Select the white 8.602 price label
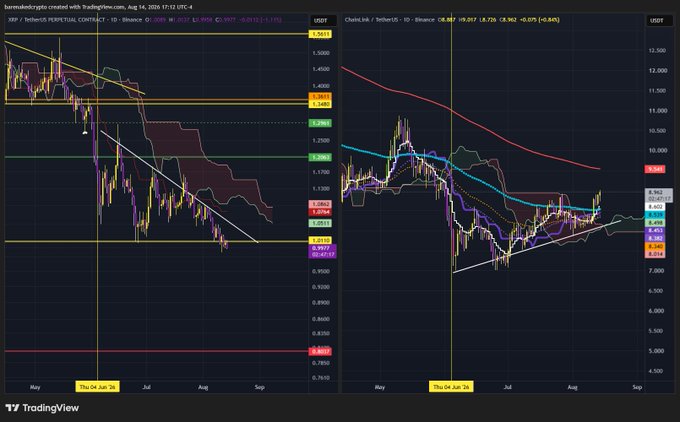 tap(655, 207)
